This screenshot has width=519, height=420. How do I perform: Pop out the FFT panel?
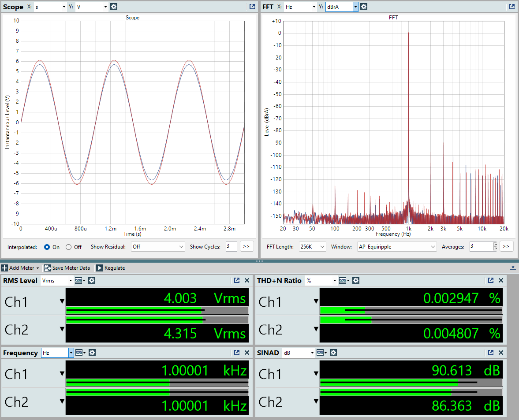(512, 7)
